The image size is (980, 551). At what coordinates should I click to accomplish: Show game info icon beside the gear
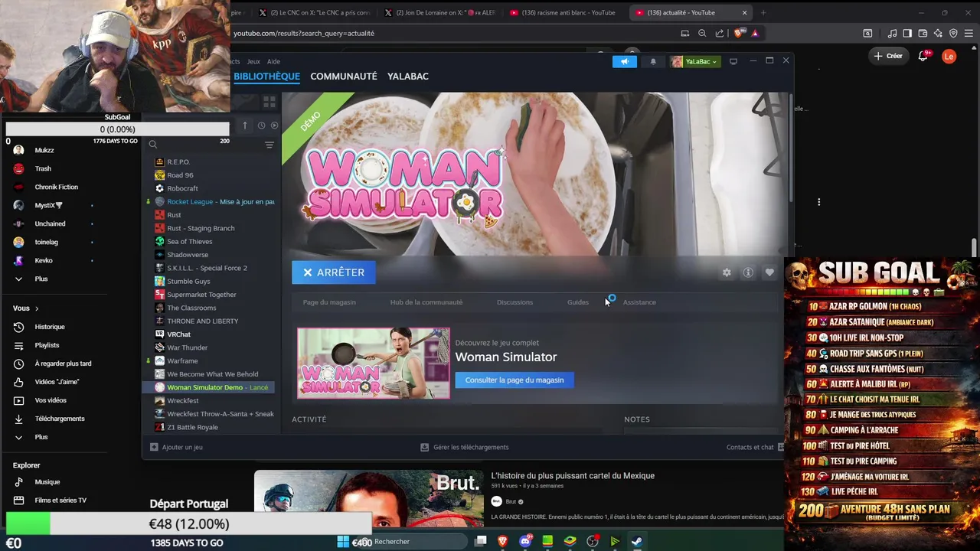pos(748,272)
